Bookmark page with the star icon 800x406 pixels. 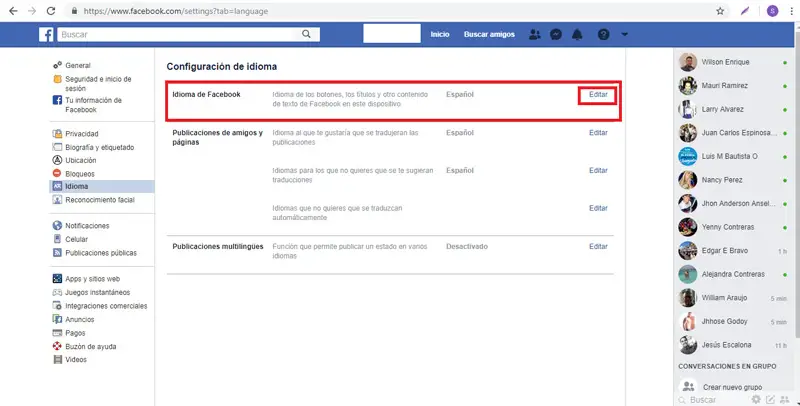720,11
